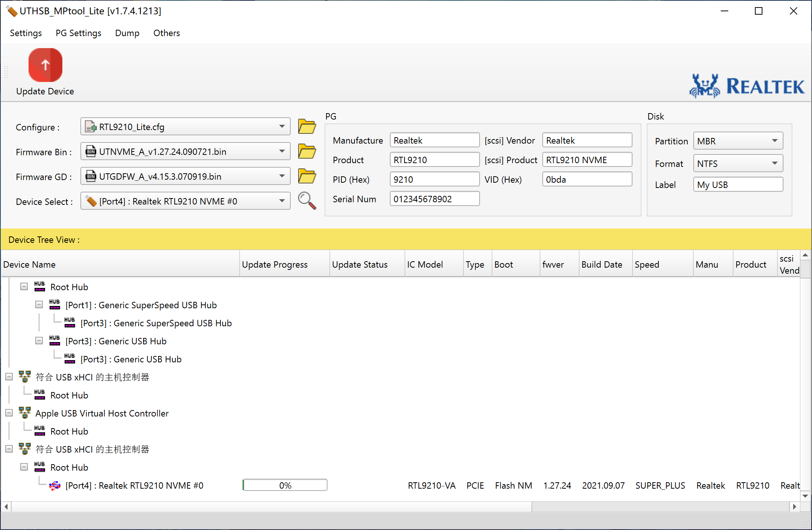Click the fwver column header
Viewport: 812px width, 530px height.
coord(560,264)
